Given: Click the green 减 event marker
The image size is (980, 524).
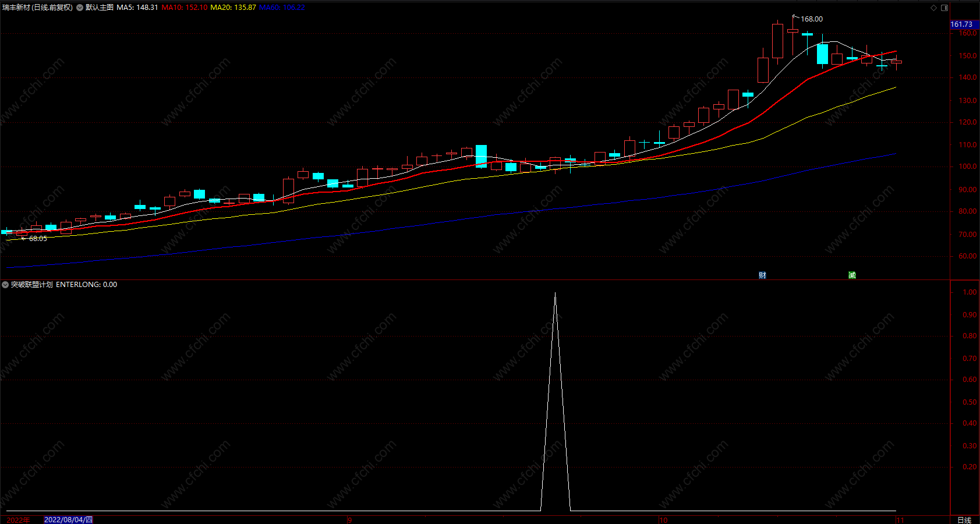Looking at the screenshot, I should 852,275.
